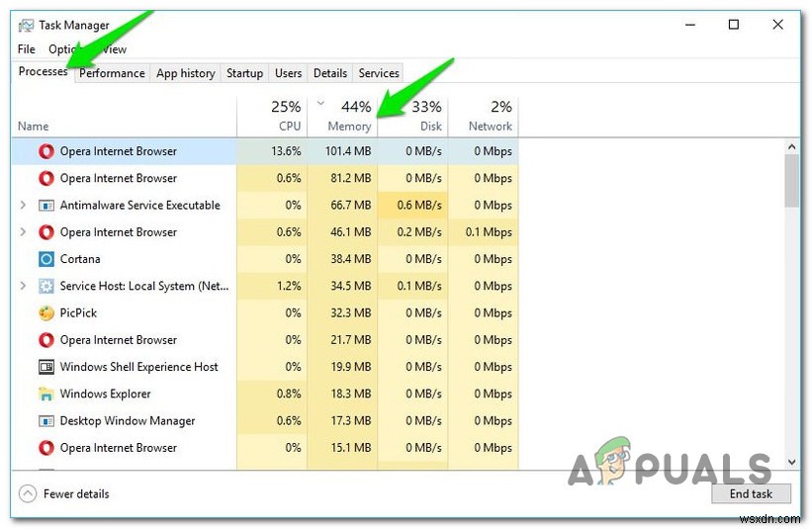The image size is (812, 529).
Task: Click the Task Manager title bar icon
Action: point(26,26)
